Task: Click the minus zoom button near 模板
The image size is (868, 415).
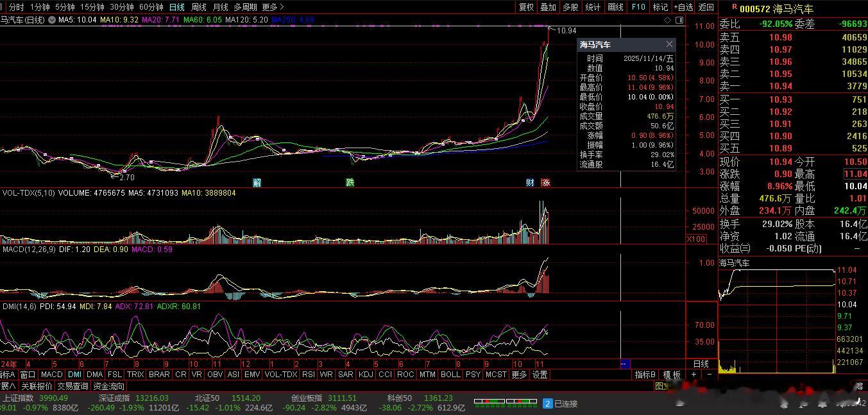Action: (709, 374)
